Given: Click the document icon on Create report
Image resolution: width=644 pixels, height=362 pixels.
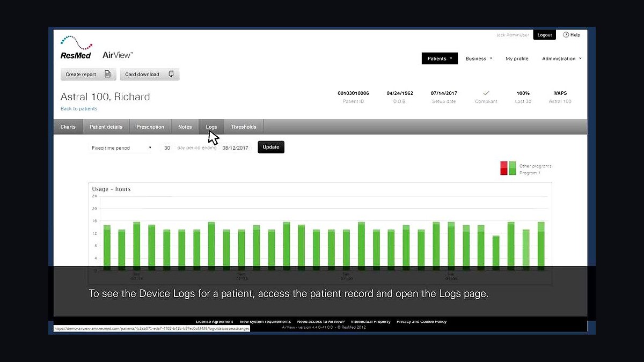Looking at the screenshot, I should pyautogui.click(x=107, y=75).
